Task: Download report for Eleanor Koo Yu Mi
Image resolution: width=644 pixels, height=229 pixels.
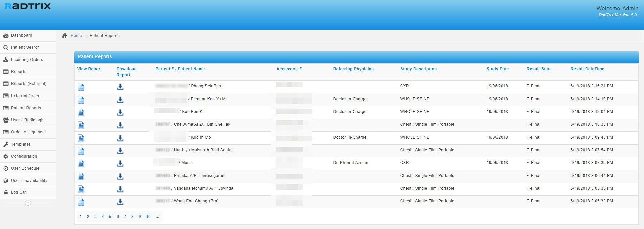Action: pos(120,100)
